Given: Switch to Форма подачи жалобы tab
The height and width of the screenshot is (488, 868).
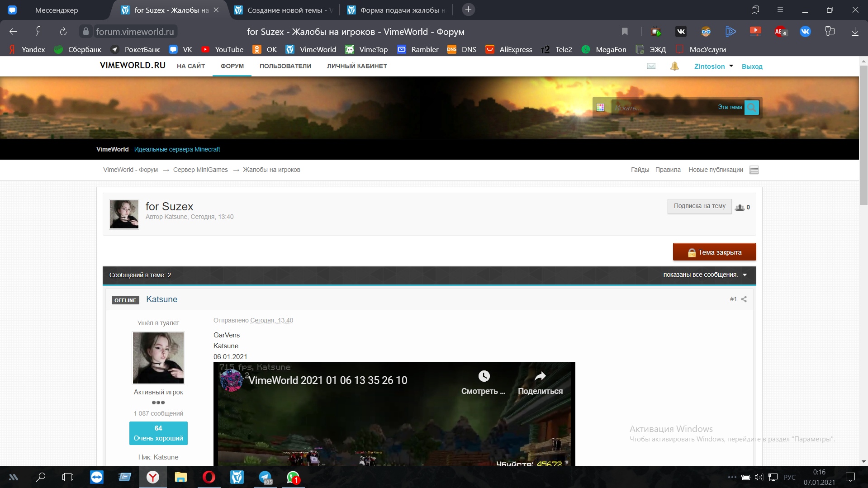Looking at the screenshot, I should click(x=395, y=10).
